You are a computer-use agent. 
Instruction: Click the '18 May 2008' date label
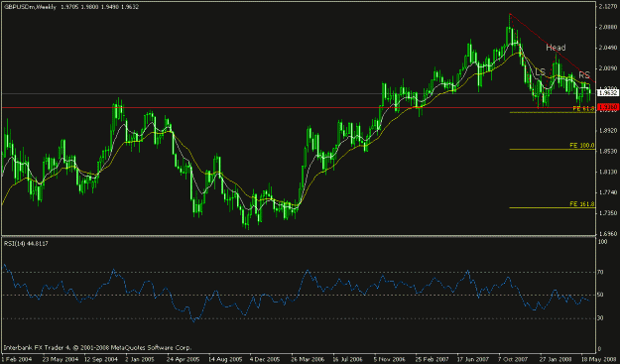click(597, 359)
